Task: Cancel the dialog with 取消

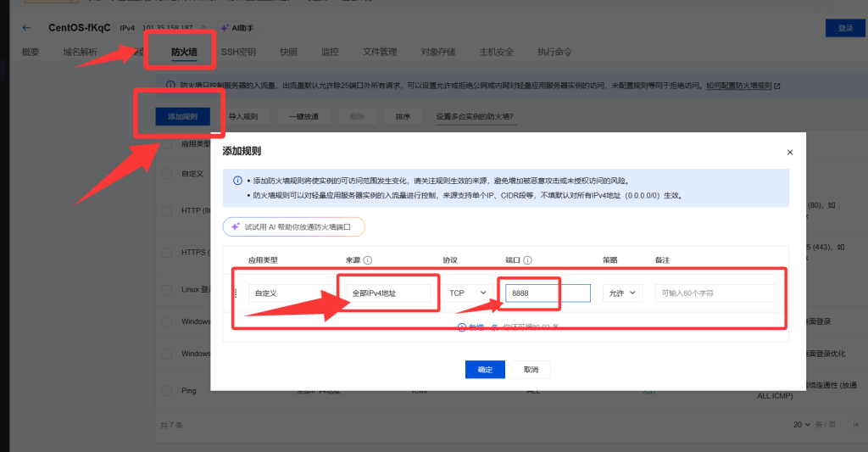Action: tap(531, 370)
